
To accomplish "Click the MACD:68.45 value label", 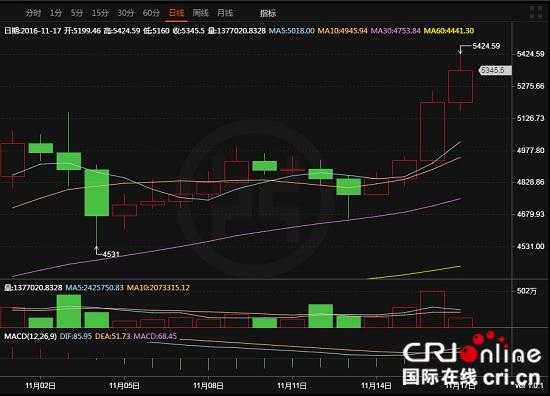I will (155, 336).
